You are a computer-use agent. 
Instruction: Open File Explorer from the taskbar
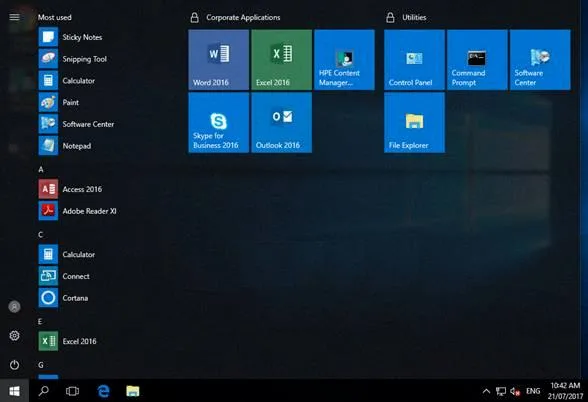pyautogui.click(x=133, y=391)
